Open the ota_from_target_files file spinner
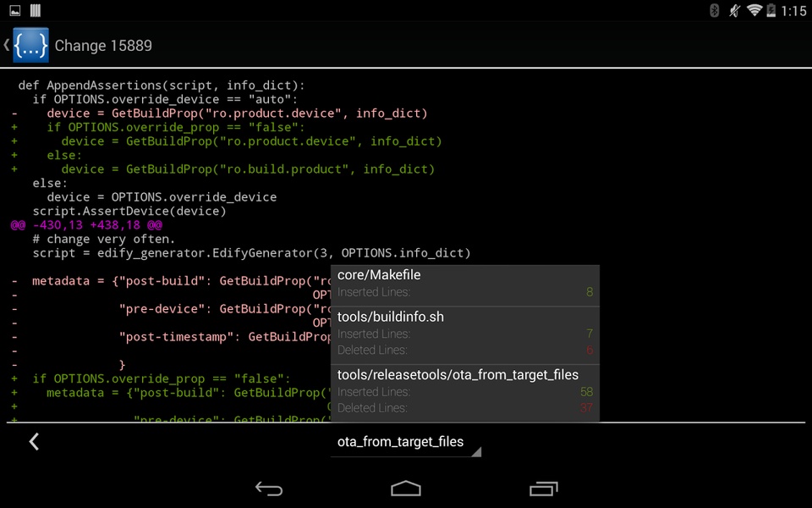The image size is (812, 508). pos(406,442)
